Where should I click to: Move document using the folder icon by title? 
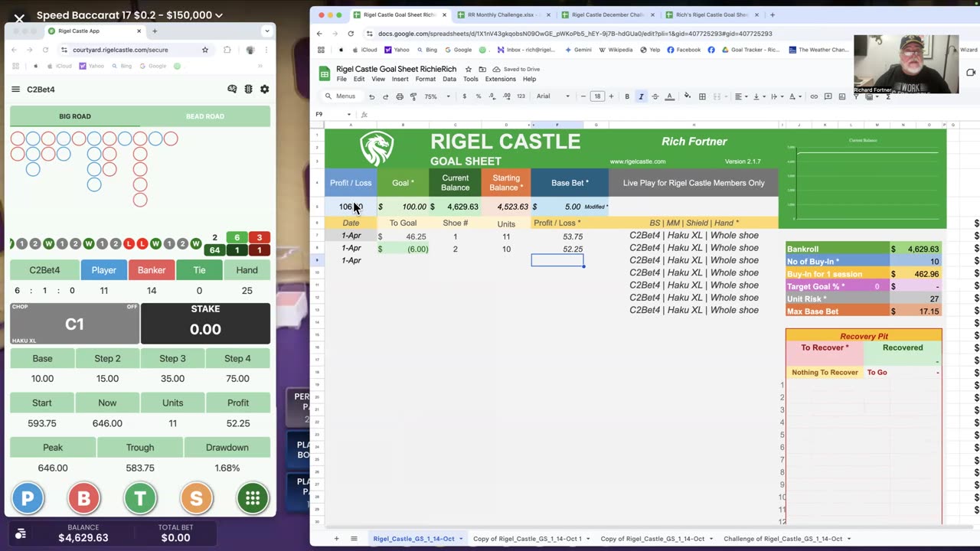click(482, 69)
